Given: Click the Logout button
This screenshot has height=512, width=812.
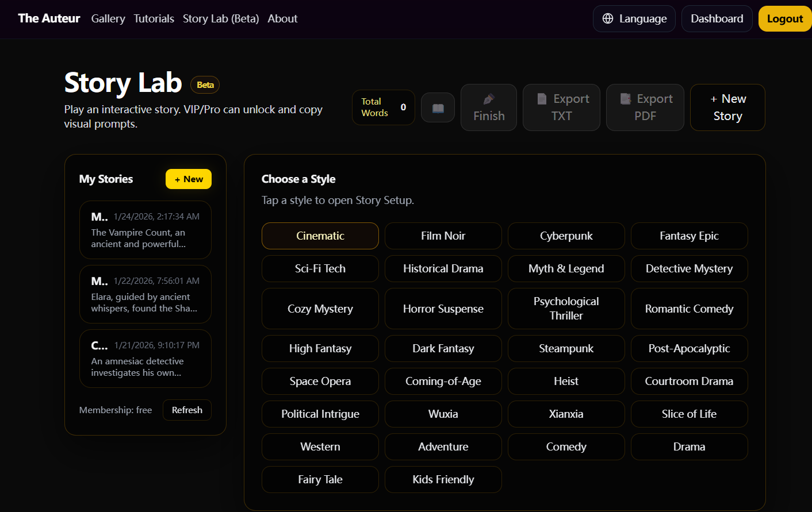Looking at the screenshot, I should (x=785, y=18).
